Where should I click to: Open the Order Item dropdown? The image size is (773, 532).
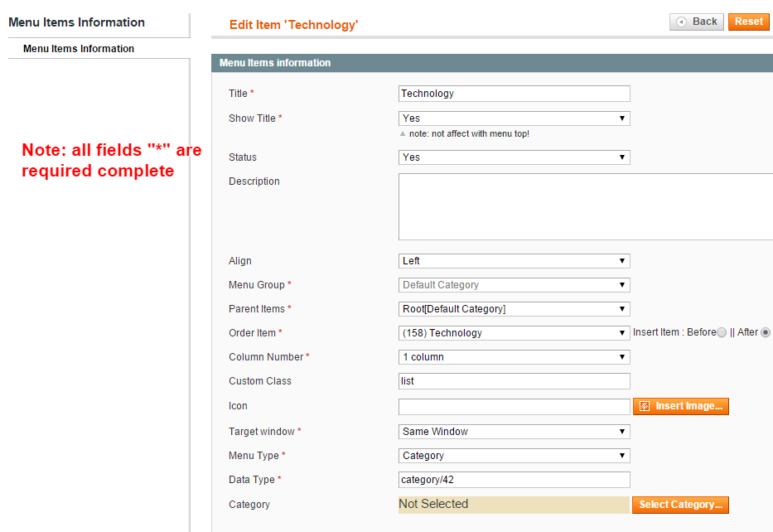pyautogui.click(x=515, y=333)
